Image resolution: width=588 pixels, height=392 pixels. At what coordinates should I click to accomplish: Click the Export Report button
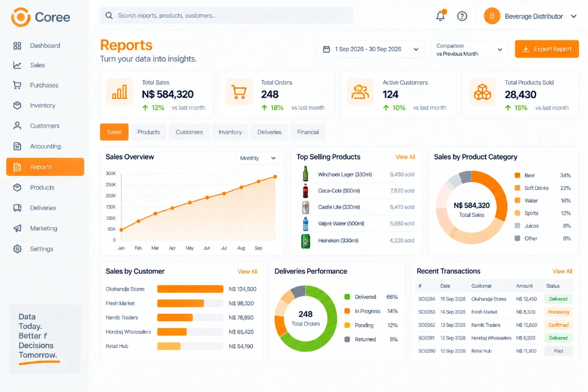tap(546, 49)
